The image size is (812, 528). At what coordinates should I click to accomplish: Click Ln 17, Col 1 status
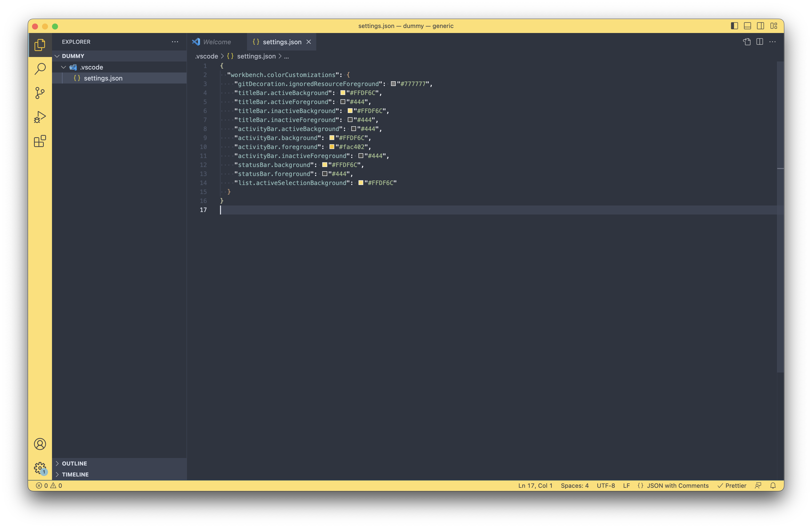[535, 485]
